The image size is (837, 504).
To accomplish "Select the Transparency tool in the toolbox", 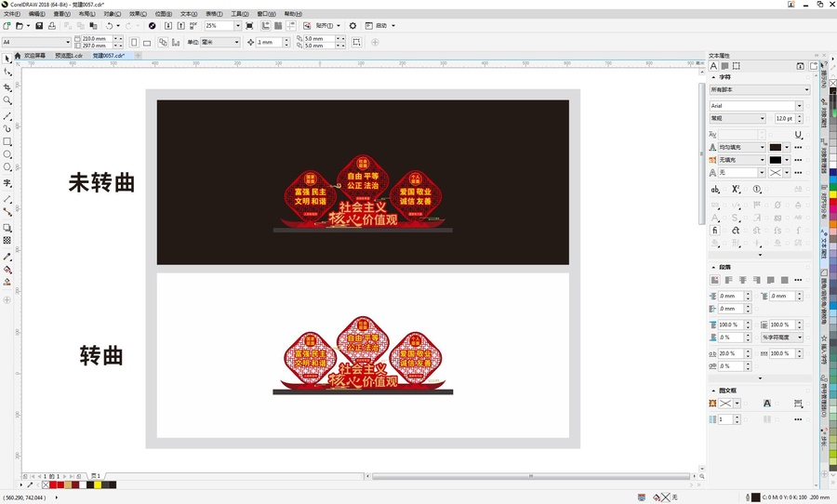I will (7, 240).
